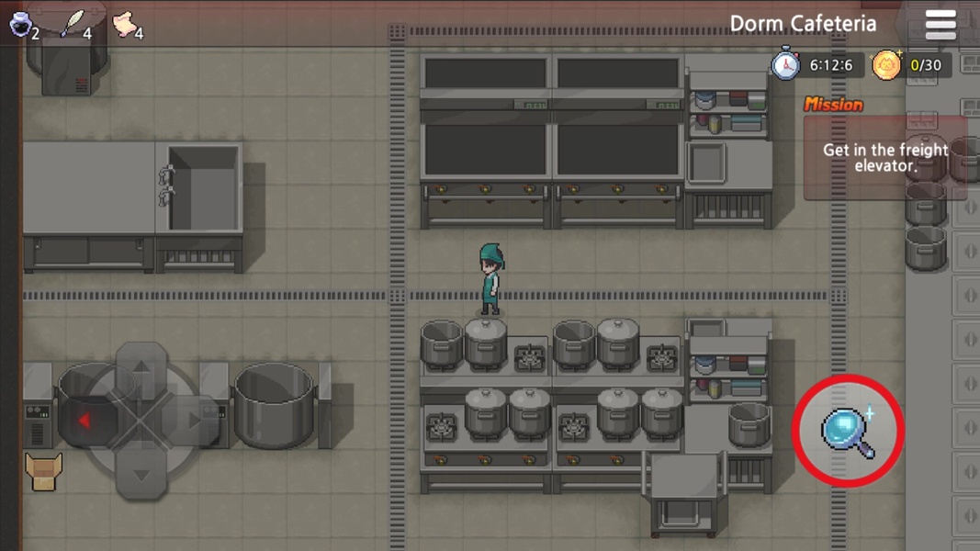Tap the cat coin icon
The width and height of the screenshot is (980, 551).
[x=886, y=65]
